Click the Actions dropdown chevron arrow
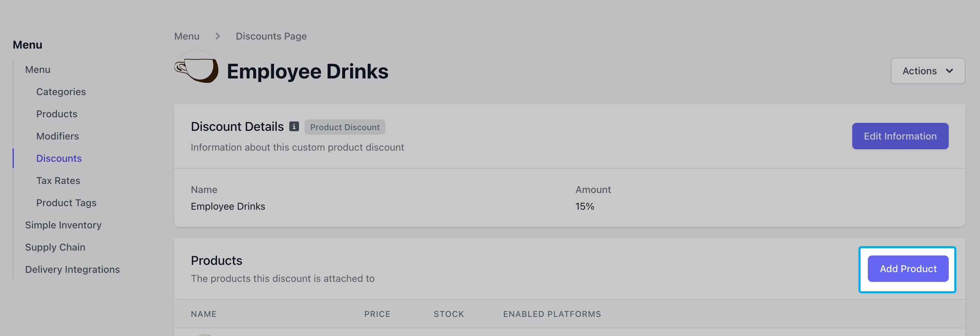 point(949,71)
